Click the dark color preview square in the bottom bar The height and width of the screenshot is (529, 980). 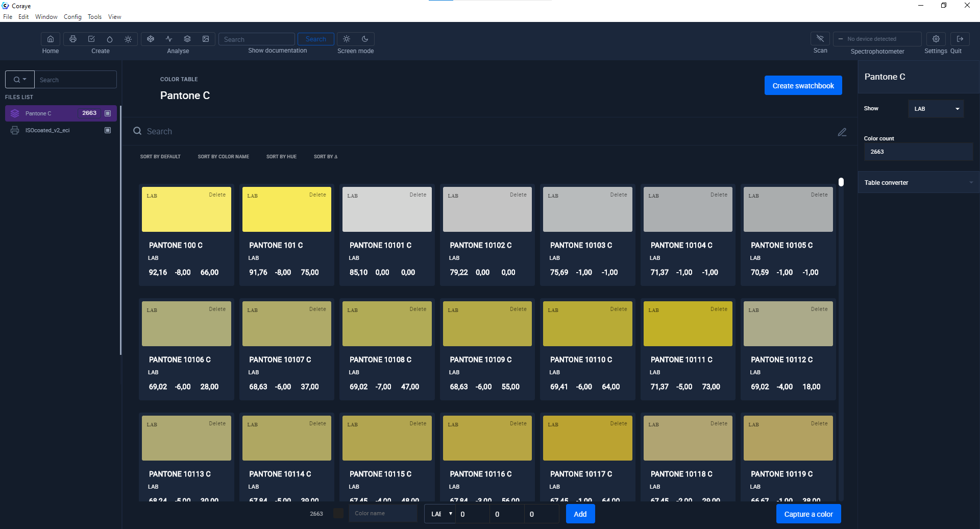[338, 513]
